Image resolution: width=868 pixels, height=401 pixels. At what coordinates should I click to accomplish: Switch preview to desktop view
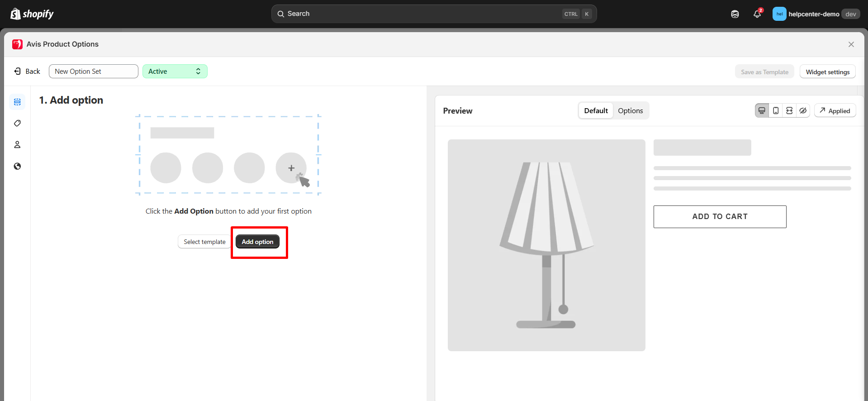pos(762,111)
